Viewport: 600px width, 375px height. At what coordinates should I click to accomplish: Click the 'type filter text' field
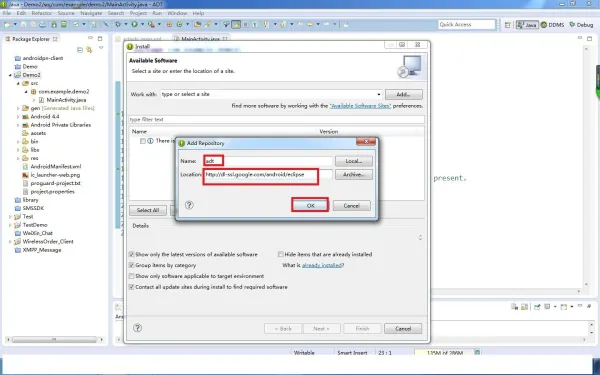click(276, 119)
